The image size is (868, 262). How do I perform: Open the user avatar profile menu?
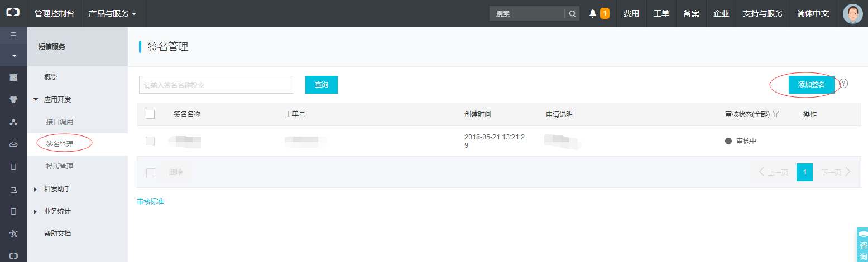click(852, 13)
